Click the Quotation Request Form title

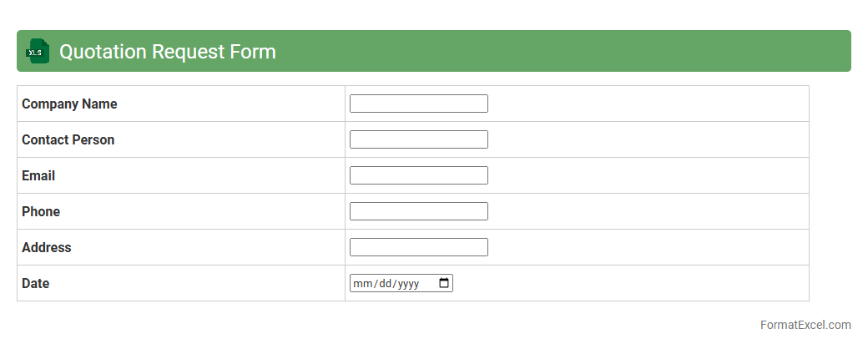point(168,52)
